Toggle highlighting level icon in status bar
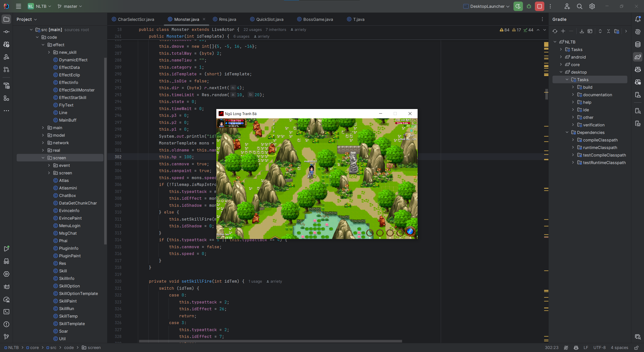 [x=566, y=347]
